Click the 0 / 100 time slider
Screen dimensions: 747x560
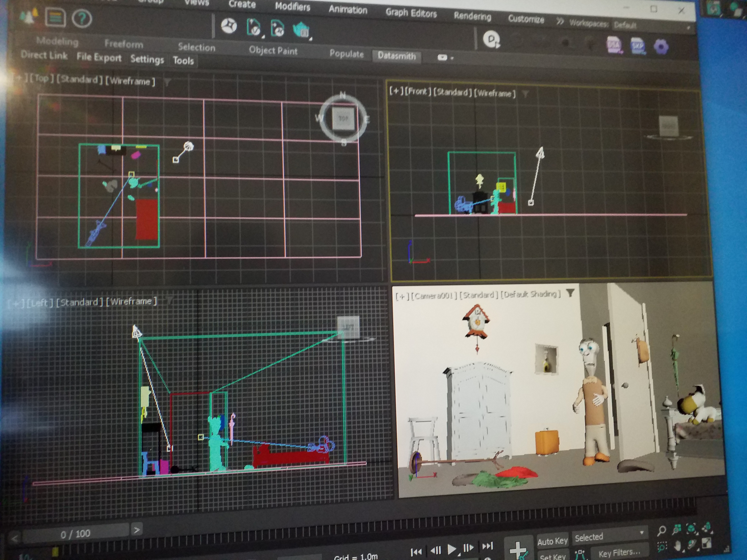tap(75, 534)
